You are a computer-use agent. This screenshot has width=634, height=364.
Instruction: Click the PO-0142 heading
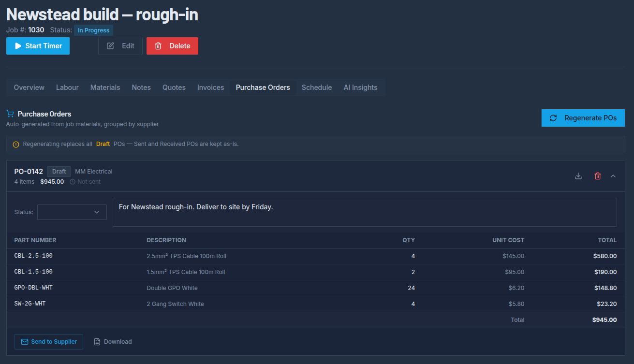click(29, 171)
